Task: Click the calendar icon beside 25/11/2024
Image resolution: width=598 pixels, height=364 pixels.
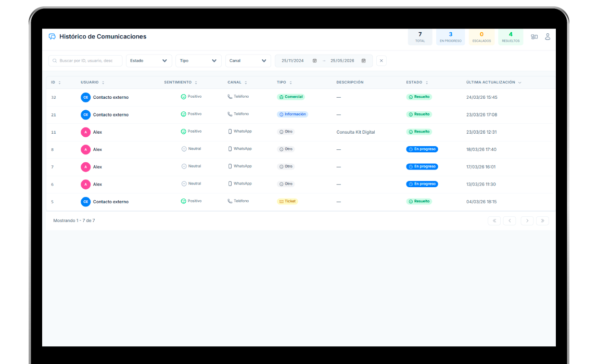Action: (x=314, y=61)
